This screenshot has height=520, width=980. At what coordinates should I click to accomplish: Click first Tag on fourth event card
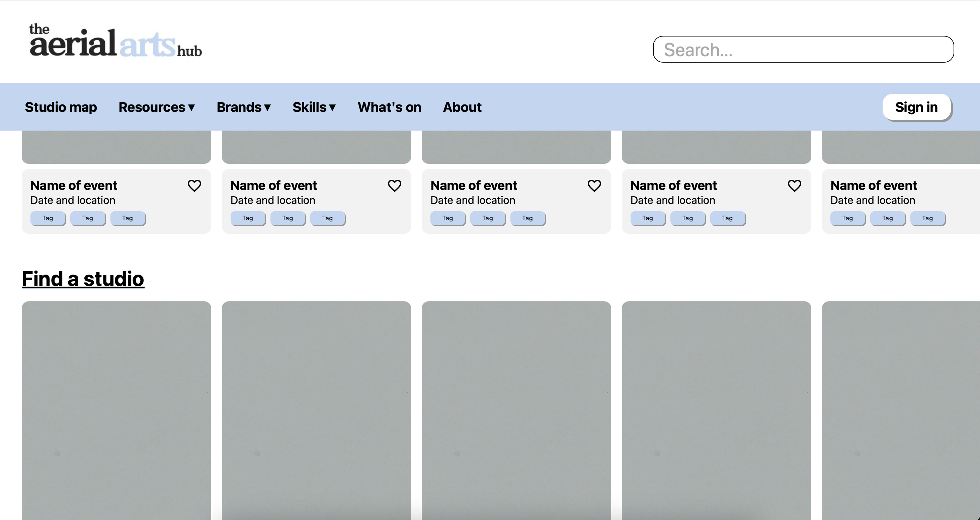648,218
